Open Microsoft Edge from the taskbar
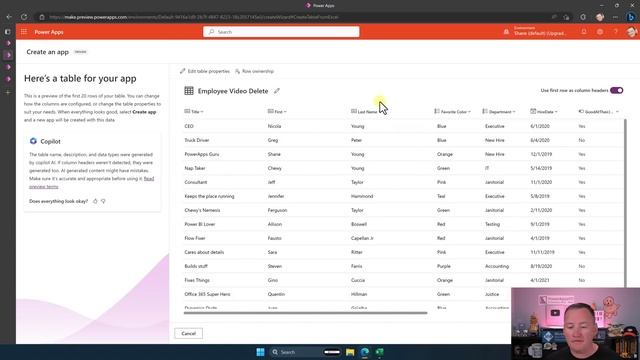640x360 pixels. (364, 352)
